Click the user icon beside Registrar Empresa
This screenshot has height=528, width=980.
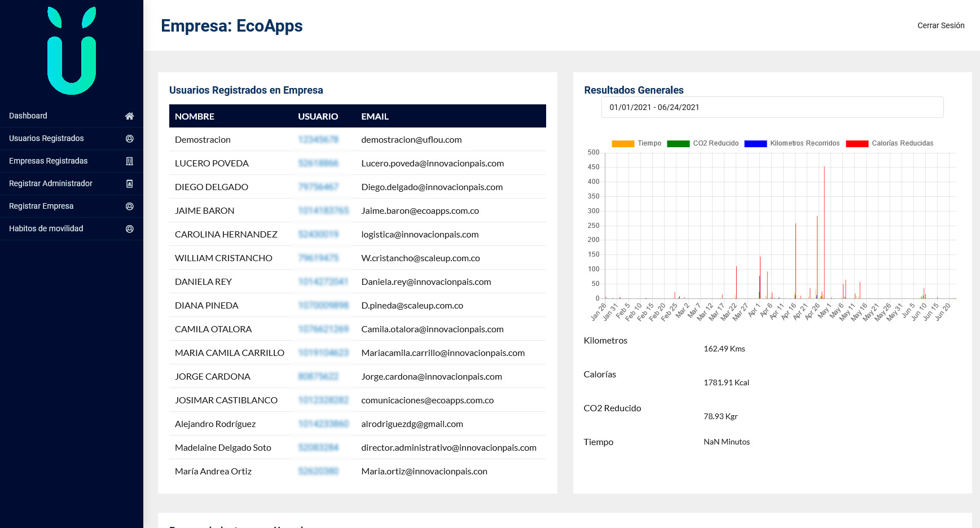(129, 206)
